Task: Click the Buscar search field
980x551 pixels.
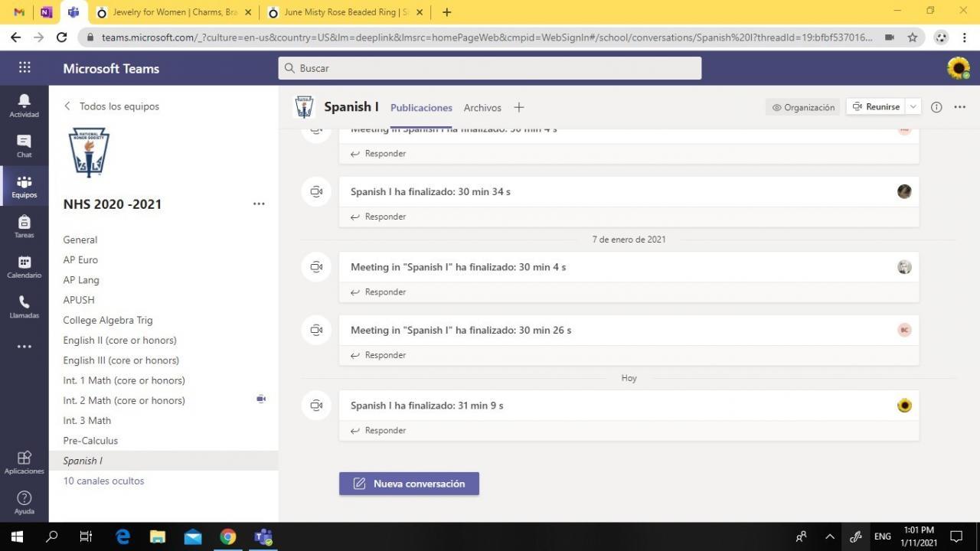Action: point(490,68)
